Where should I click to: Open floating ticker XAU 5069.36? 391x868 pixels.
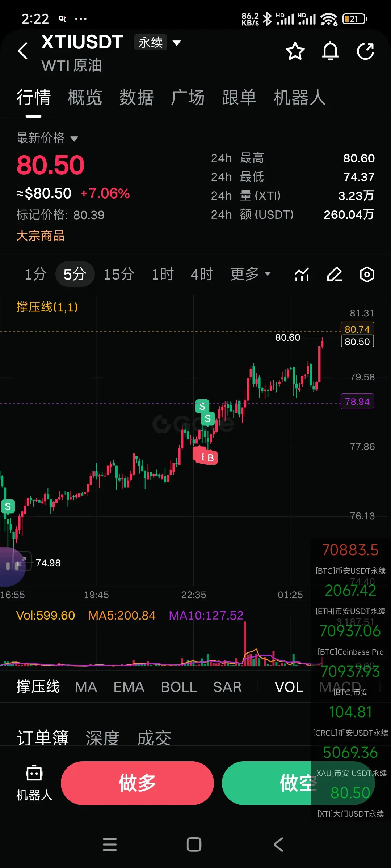(x=350, y=761)
